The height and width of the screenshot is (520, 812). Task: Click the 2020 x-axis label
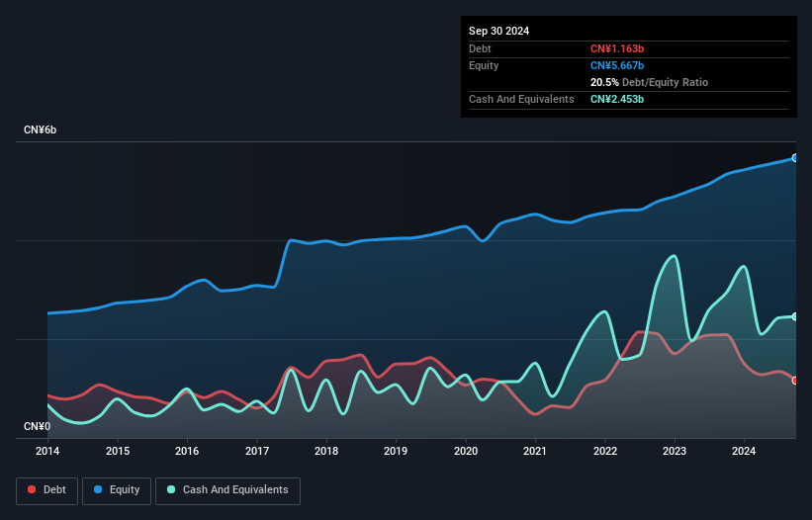click(x=466, y=451)
